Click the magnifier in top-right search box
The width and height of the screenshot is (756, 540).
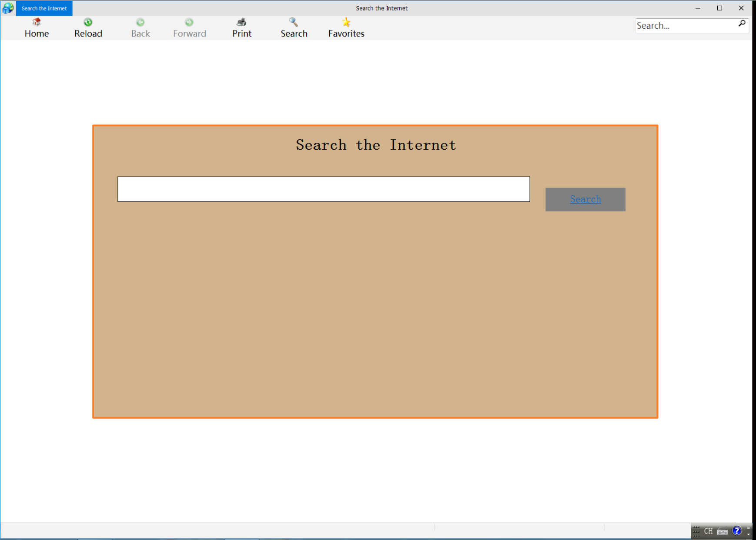tap(742, 24)
